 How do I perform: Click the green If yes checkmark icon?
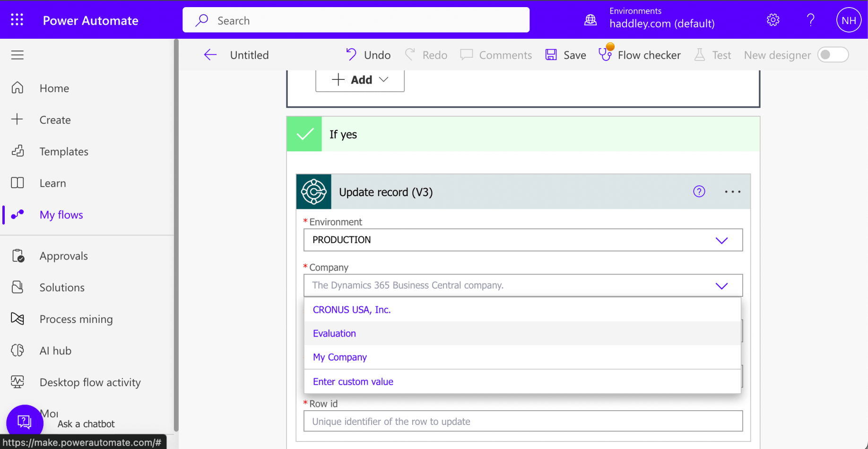(304, 134)
